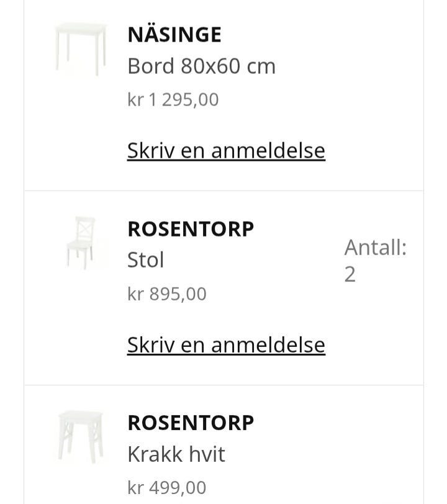
Task: Click blank space right of NÄSINGE title
Action: (322, 34)
